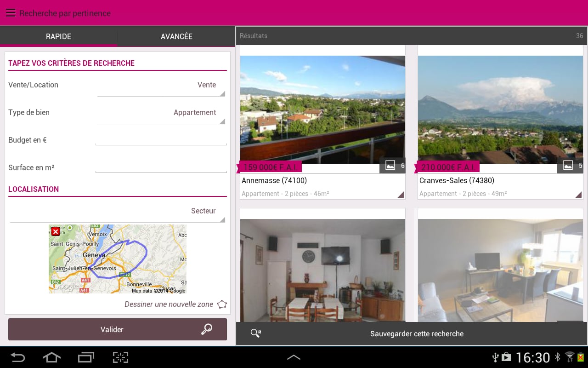Focus the Surface en m² field

161,167
